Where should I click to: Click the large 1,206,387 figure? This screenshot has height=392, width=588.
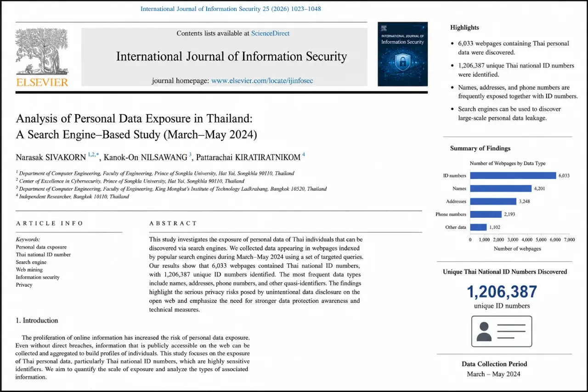[502, 292]
